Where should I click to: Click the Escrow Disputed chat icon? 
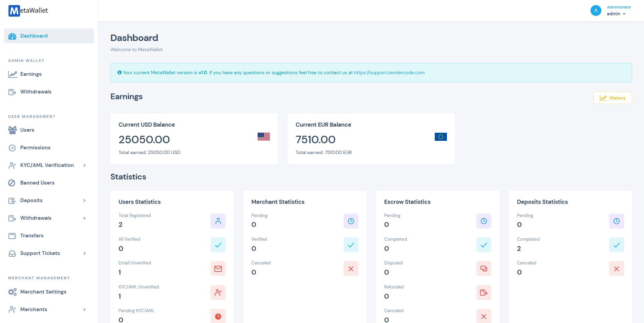(x=484, y=269)
